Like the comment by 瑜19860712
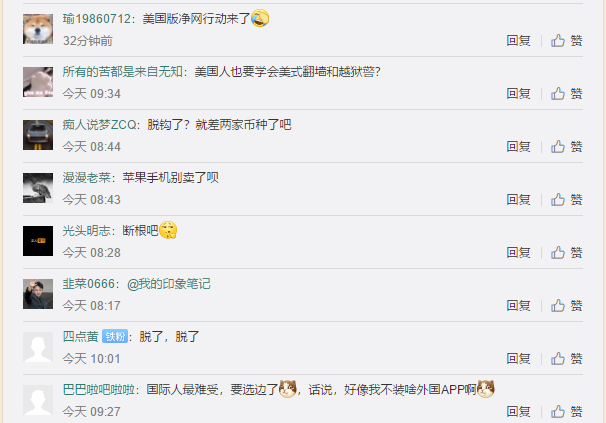Viewport: 606px width, 423px height. tap(566, 41)
